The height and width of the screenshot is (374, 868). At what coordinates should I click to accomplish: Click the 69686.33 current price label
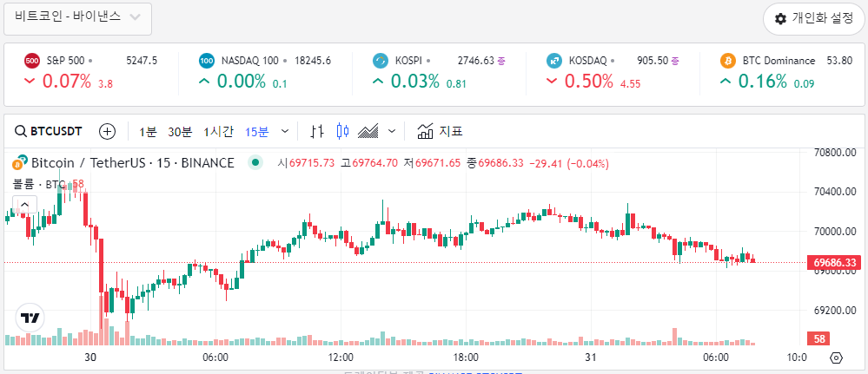click(834, 262)
